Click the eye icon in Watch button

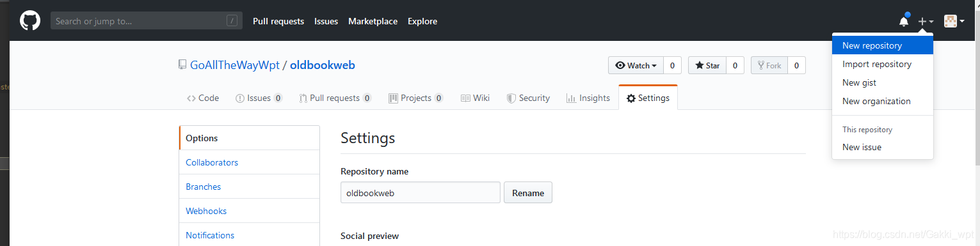point(620,65)
